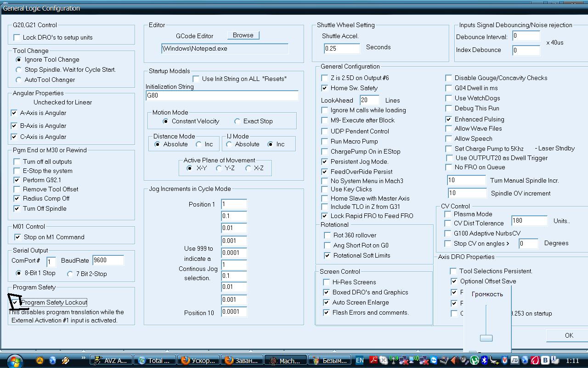Toggle Perform G92.1 checkbox
Image resolution: width=588 pixels, height=368 pixels.
pos(17,180)
